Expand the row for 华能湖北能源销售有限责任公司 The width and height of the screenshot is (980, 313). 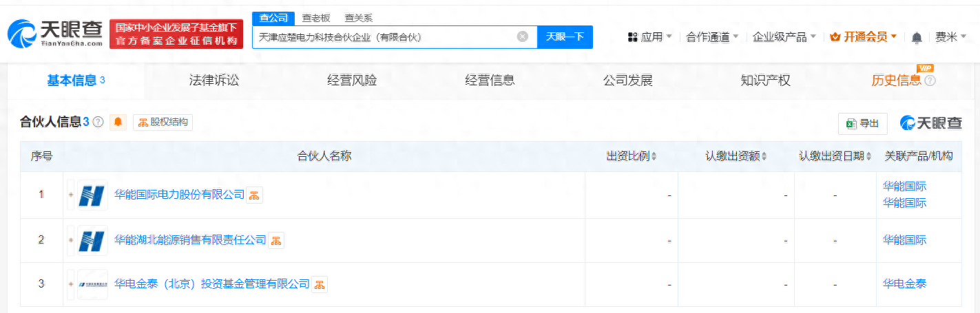70,239
